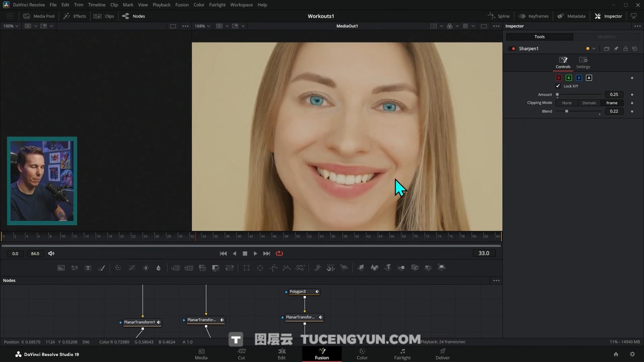Mute audio with speaker icon
This screenshot has width=644, height=362.
pyautogui.click(x=51, y=253)
